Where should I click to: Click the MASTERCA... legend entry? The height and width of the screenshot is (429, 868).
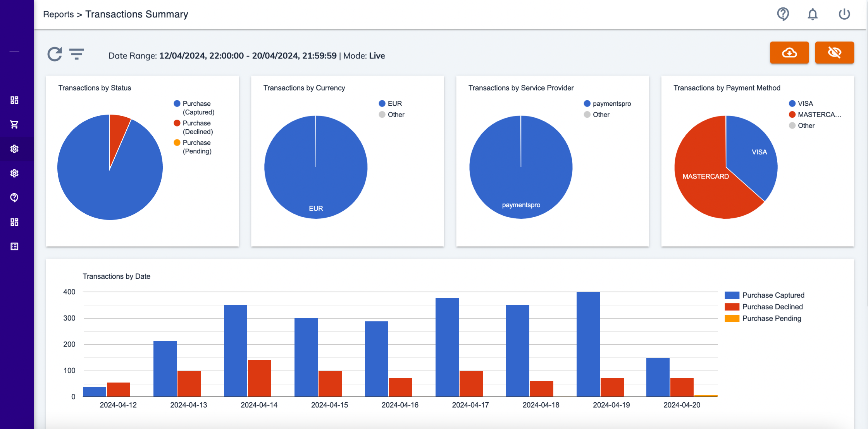point(815,115)
